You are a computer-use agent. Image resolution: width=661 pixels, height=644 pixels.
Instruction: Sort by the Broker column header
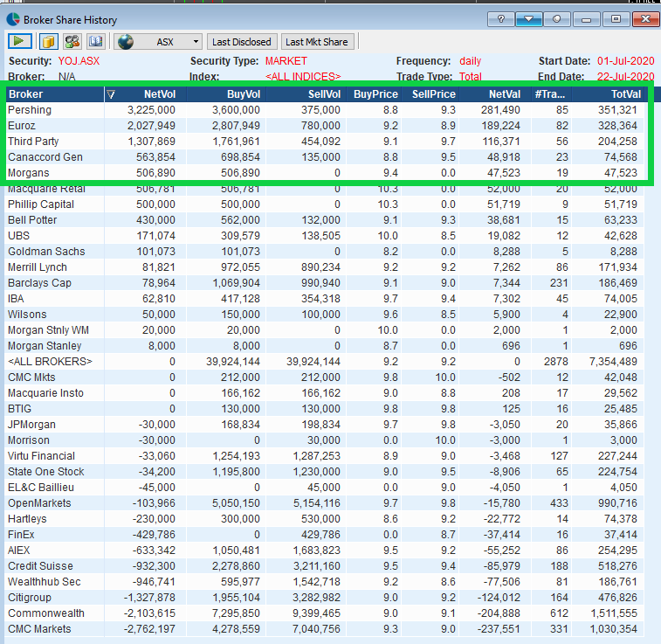tap(55, 94)
